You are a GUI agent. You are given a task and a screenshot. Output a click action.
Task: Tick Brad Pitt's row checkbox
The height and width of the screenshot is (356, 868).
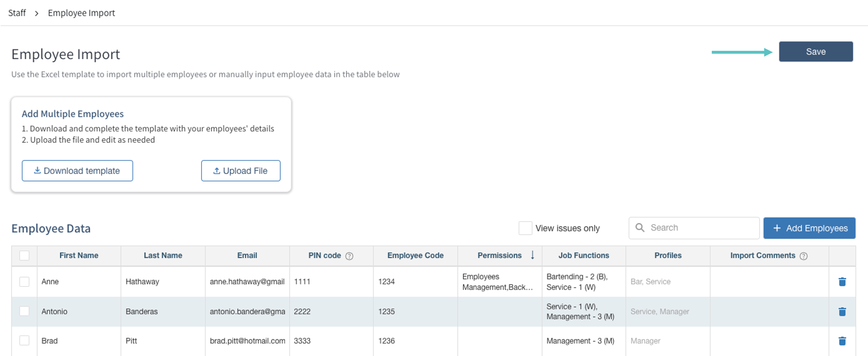24,340
